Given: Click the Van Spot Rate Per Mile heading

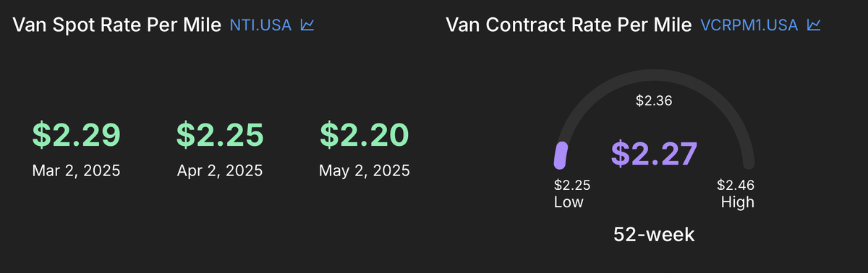Looking at the screenshot, I should tap(117, 25).
